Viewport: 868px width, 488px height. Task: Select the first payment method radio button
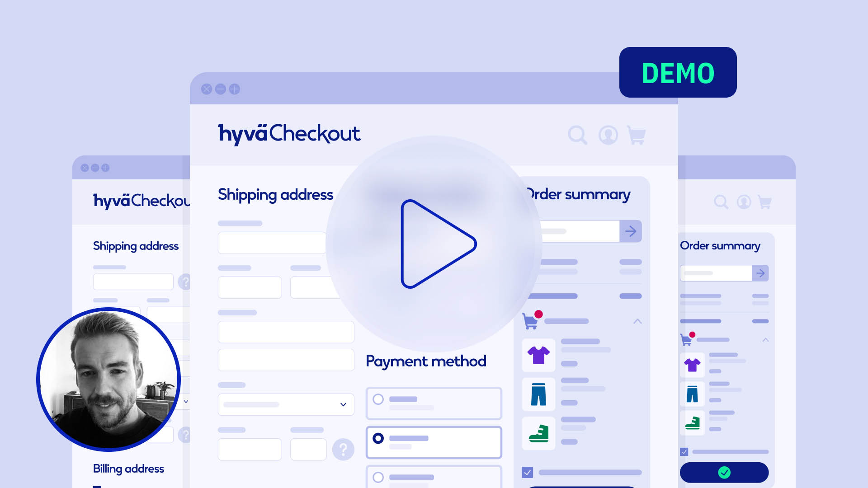[x=378, y=398]
